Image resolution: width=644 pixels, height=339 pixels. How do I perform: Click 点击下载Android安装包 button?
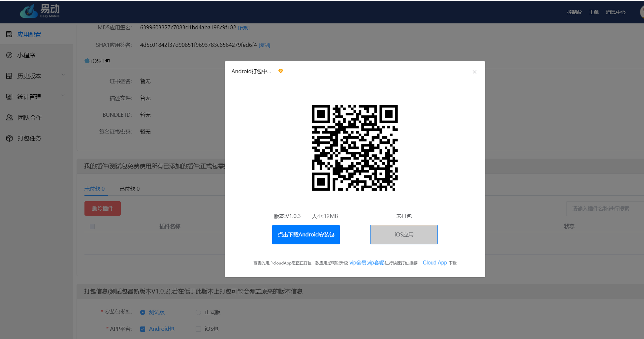click(x=306, y=234)
